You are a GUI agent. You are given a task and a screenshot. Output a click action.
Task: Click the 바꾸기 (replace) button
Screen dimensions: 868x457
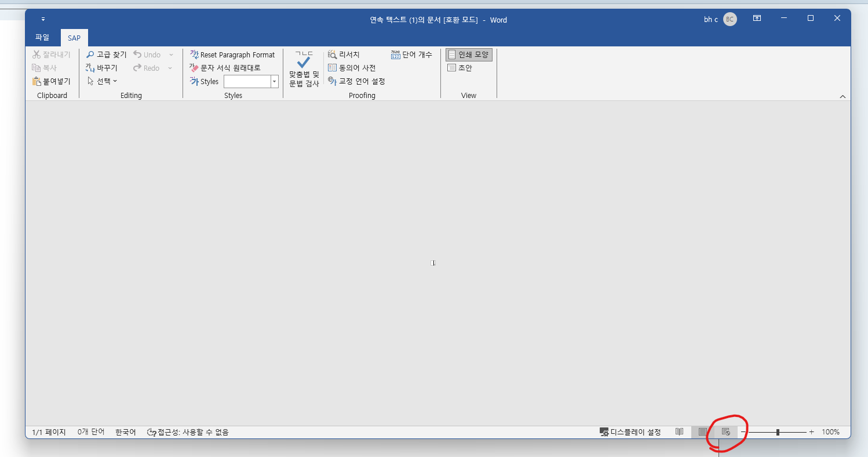(x=101, y=68)
